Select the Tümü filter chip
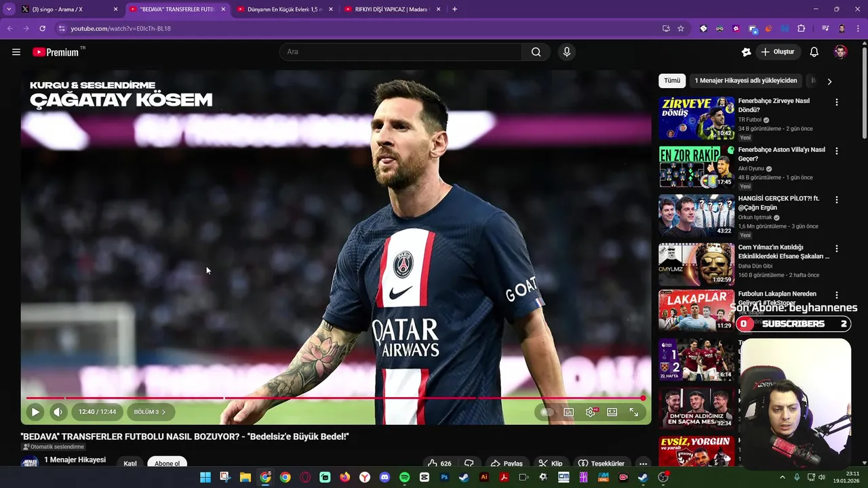The image size is (868, 488). (672, 81)
